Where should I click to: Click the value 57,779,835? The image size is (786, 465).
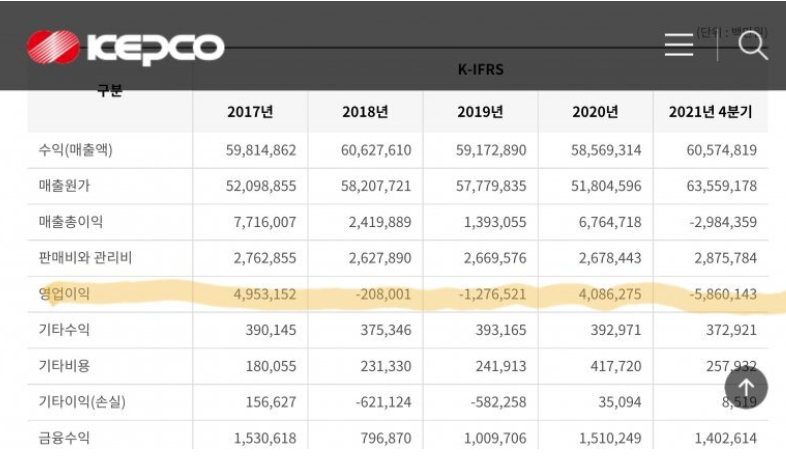click(x=491, y=186)
